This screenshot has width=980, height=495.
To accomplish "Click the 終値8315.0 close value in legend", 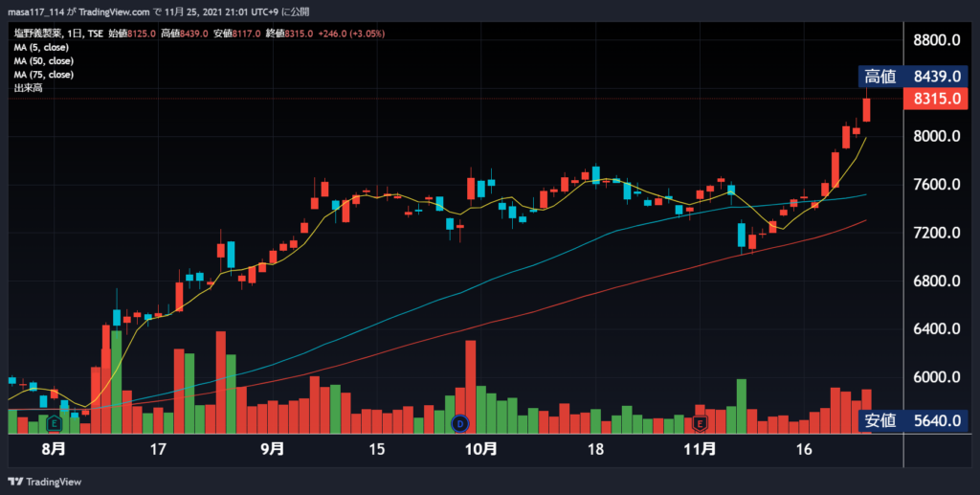I will (x=289, y=34).
